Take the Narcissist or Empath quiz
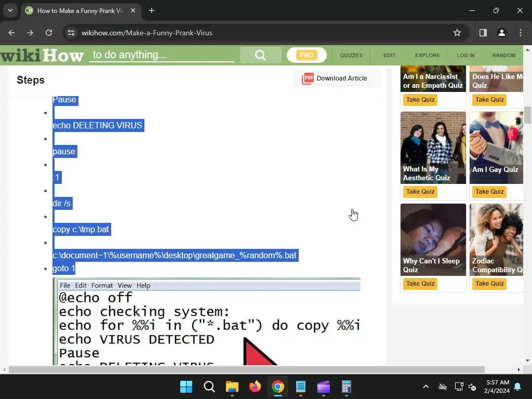This screenshot has height=399, width=532. point(420,100)
